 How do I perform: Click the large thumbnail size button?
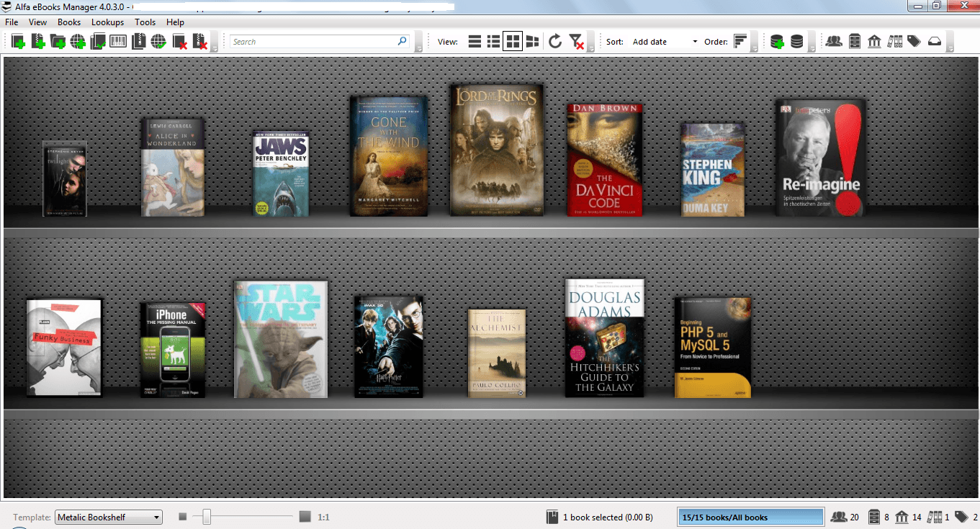305,517
